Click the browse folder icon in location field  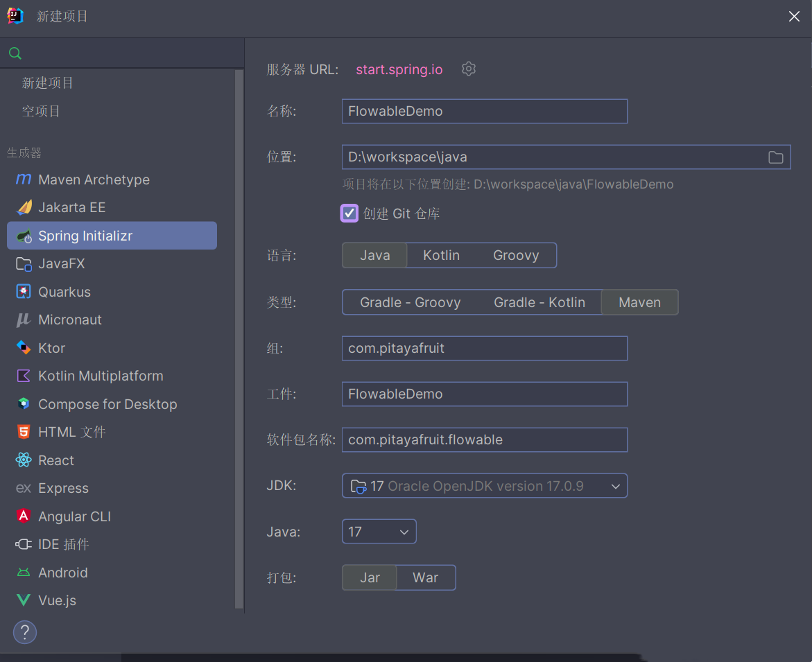tap(775, 157)
